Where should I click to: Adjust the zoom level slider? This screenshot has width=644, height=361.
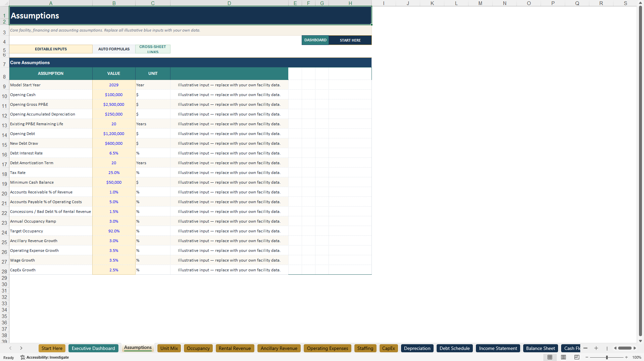click(607, 357)
